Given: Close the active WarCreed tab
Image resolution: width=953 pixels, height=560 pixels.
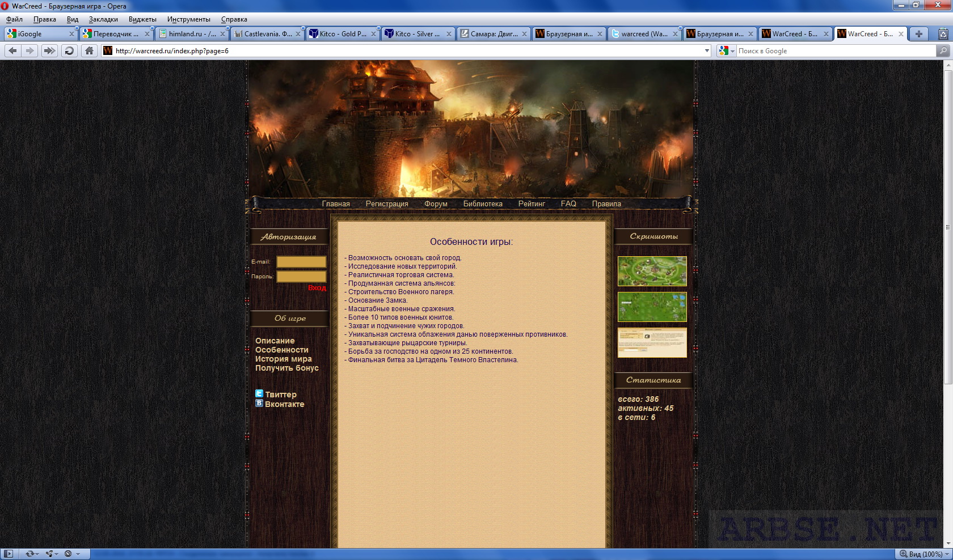Looking at the screenshot, I should pos(901,34).
